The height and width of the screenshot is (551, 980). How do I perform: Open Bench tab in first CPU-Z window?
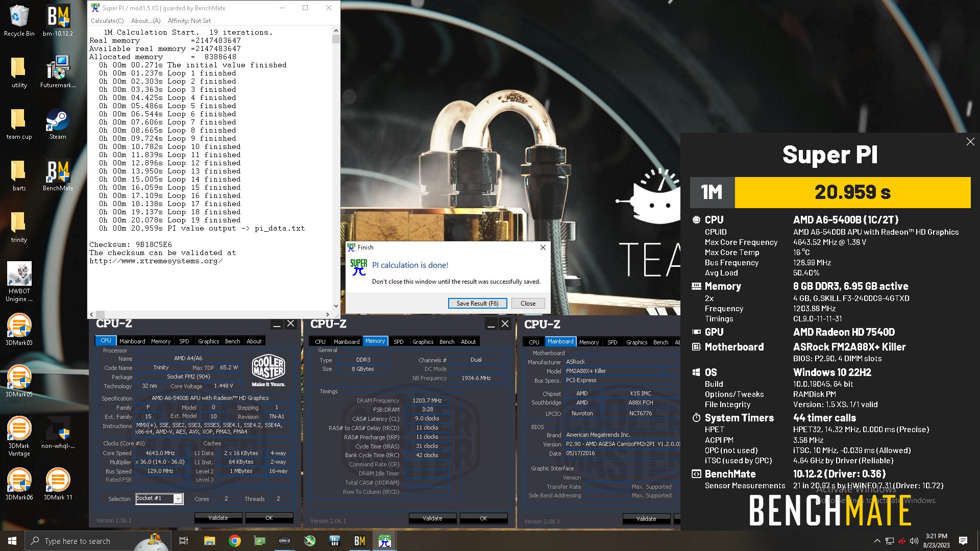(x=232, y=341)
